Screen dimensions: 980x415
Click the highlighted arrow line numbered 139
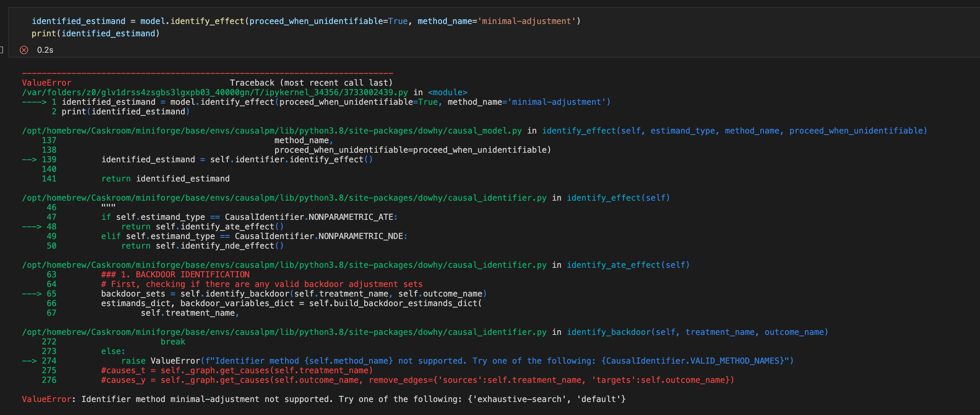point(236,159)
